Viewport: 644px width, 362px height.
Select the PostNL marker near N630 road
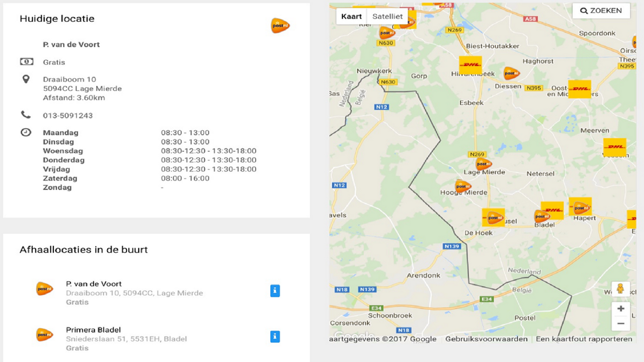coord(387,33)
